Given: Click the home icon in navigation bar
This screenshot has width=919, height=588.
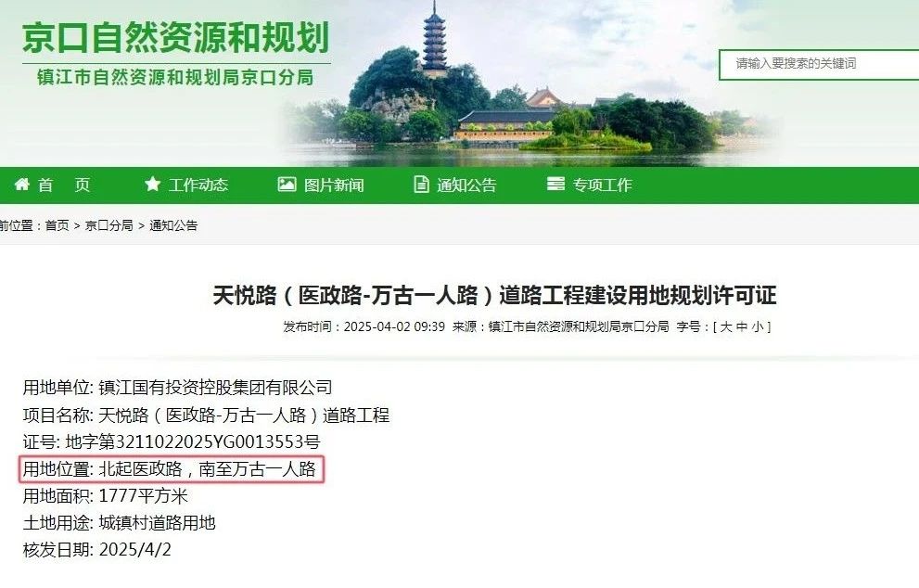Looking at the screenshot, I should 21,185.
